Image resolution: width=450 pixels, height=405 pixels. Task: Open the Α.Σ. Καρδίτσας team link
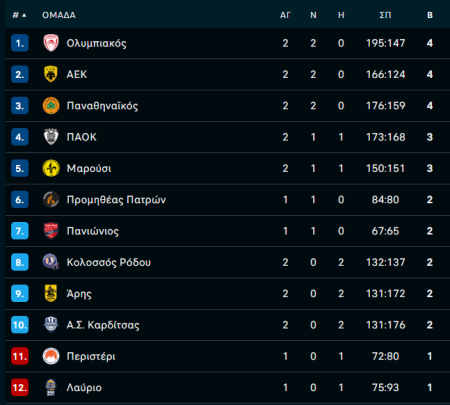103,325
